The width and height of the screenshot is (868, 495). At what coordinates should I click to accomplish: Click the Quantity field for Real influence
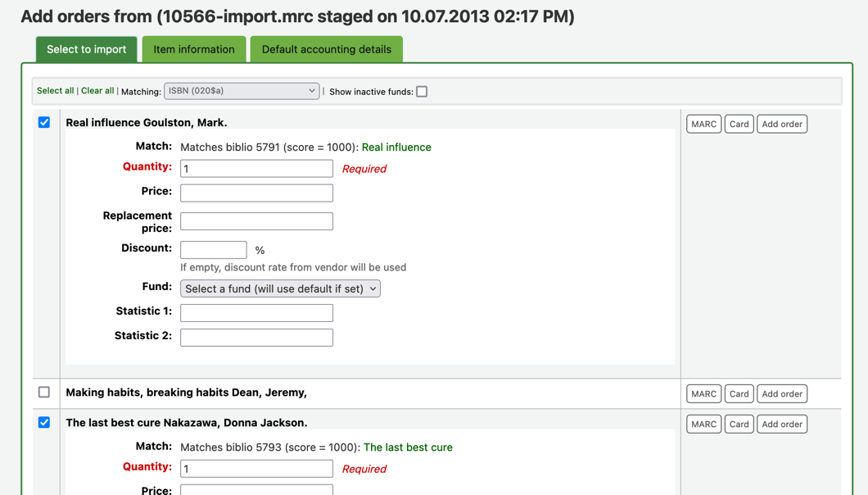(x=256, y=169)
